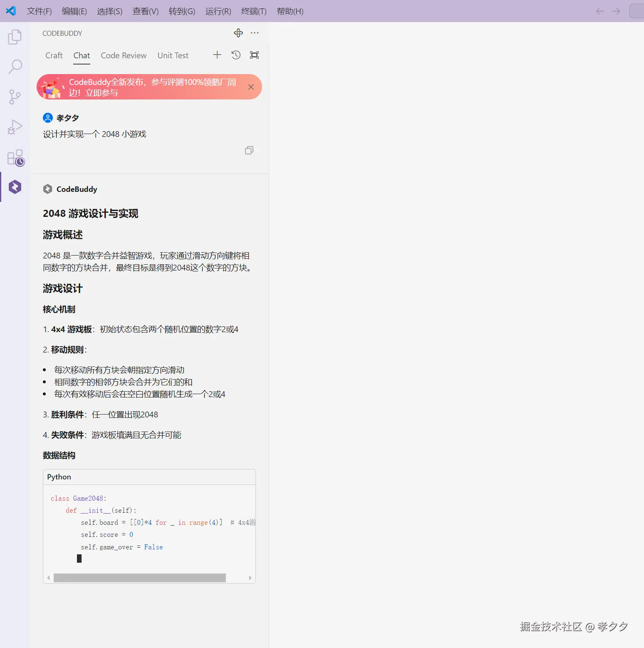Click the 游戏概述 heading
This screenshot has height=648, width=644.
63,235
